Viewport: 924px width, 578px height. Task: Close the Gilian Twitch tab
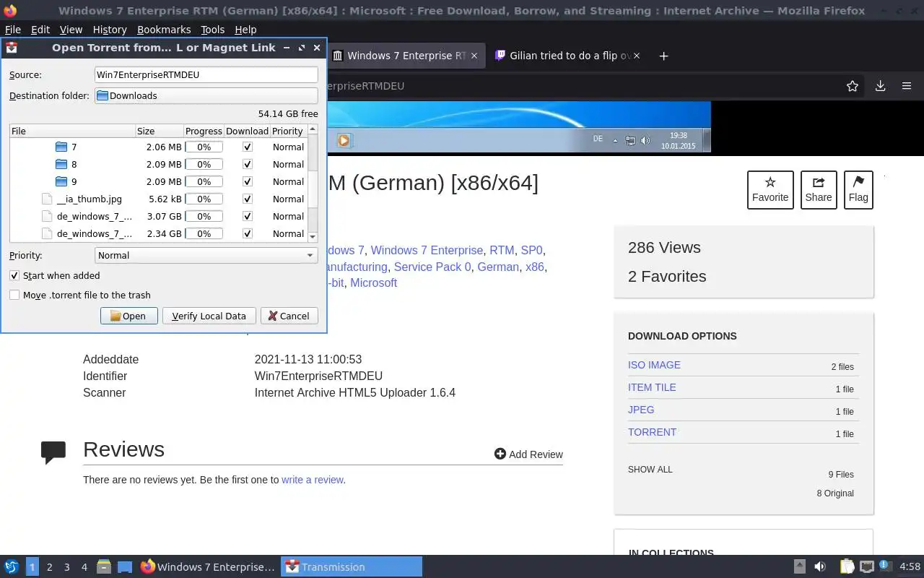click(x=636, y=56)
